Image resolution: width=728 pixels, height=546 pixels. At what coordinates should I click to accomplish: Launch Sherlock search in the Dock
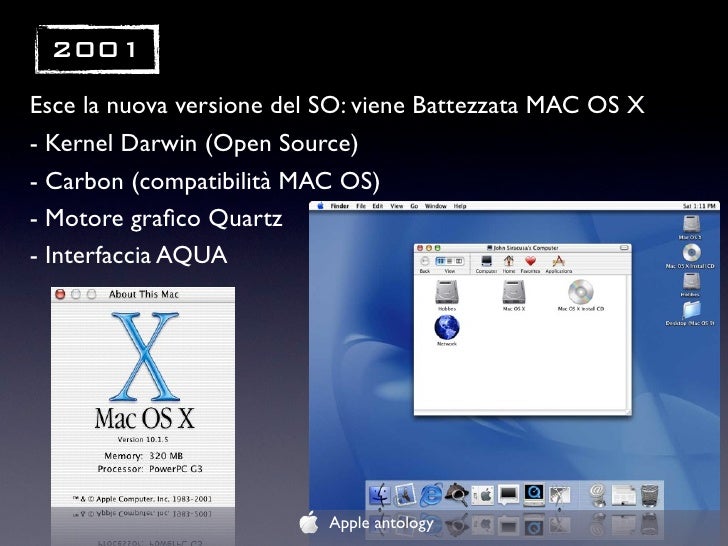click(x=456, y=495)
